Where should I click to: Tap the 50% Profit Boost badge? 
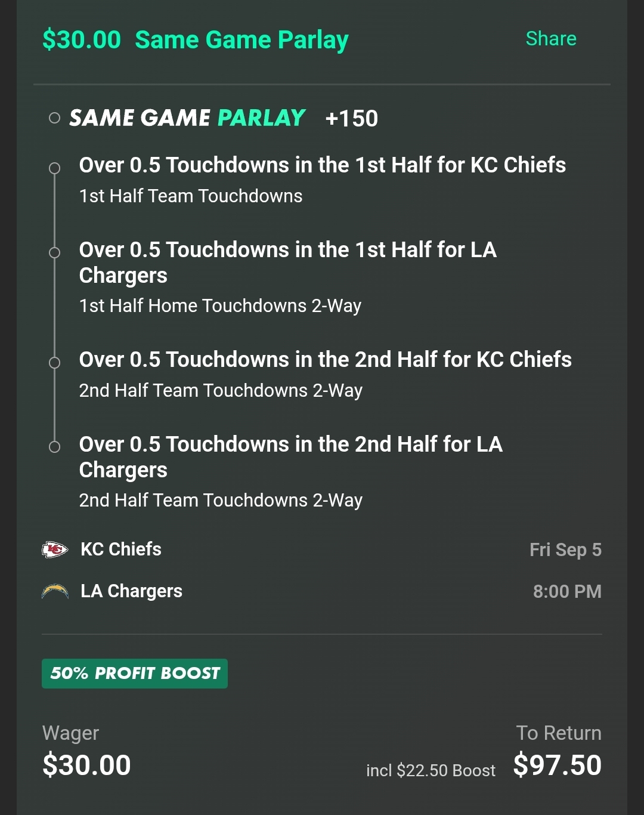135,674
